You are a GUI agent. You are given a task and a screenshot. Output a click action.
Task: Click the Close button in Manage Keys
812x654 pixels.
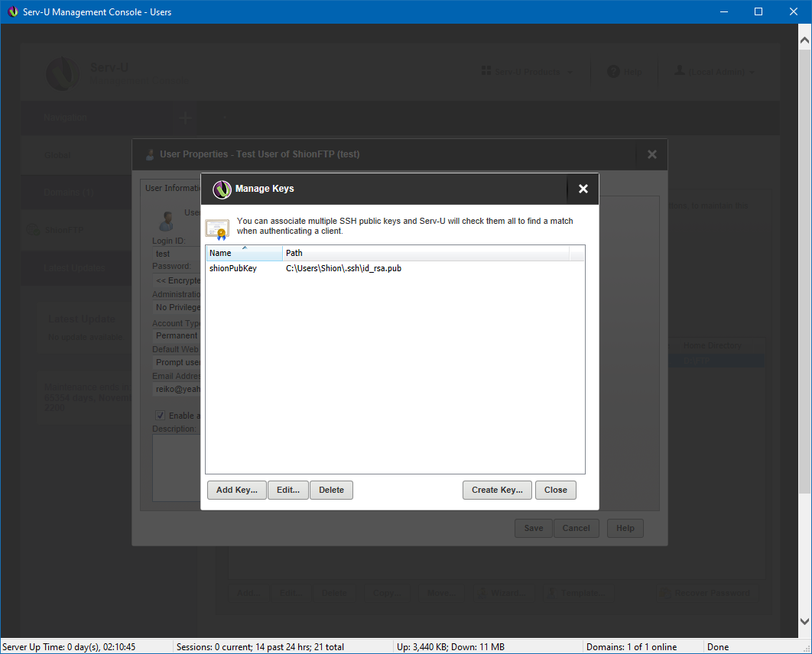click(556, 490)
